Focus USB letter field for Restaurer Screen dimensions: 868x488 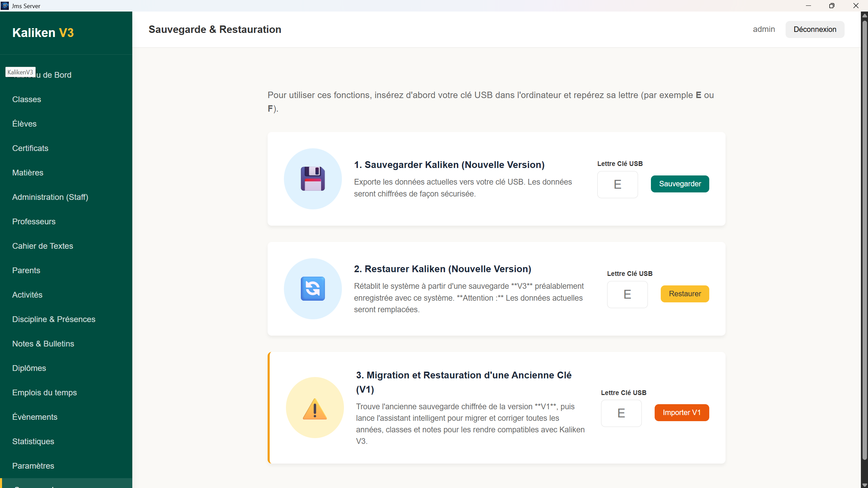pos(627,295)
